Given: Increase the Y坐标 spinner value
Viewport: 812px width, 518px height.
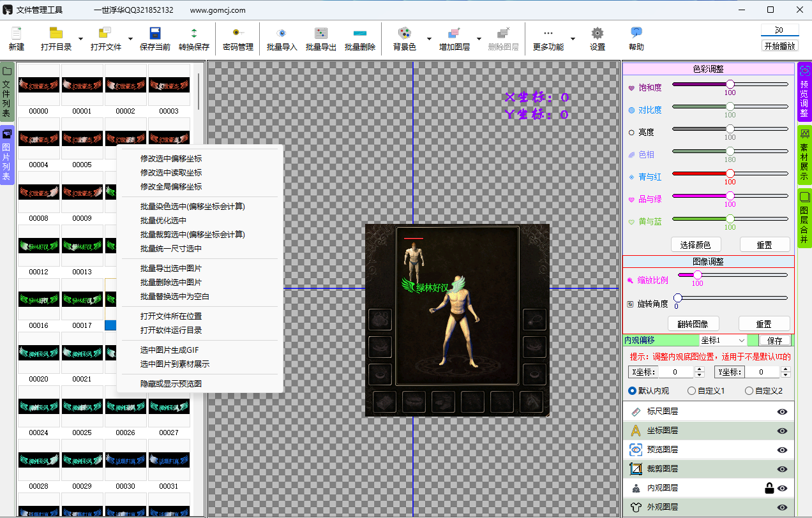Looking at the screenshot, I should 785,369.
